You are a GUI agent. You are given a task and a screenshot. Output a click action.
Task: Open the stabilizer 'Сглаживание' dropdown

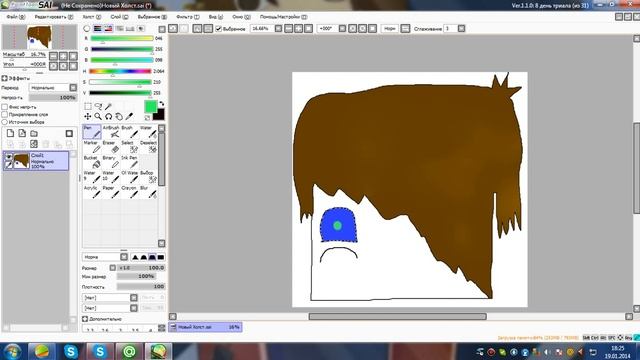[x=461, y=29]
